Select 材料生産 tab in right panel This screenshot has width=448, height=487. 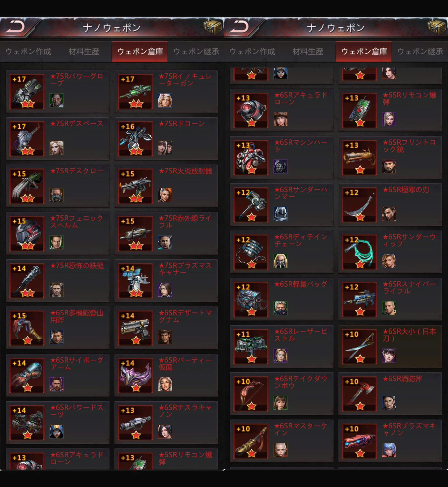[x=308, y=51]
